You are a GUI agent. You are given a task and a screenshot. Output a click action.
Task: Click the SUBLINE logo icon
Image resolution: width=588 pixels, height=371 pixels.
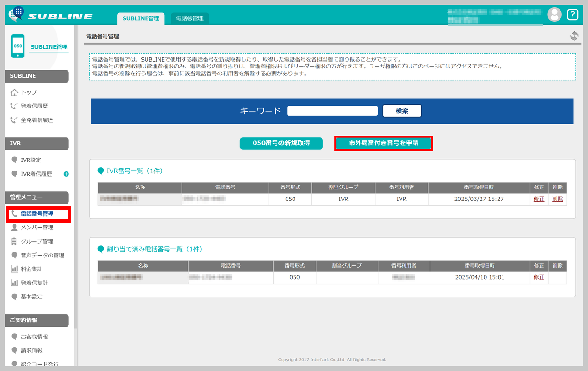pos(17,14)
